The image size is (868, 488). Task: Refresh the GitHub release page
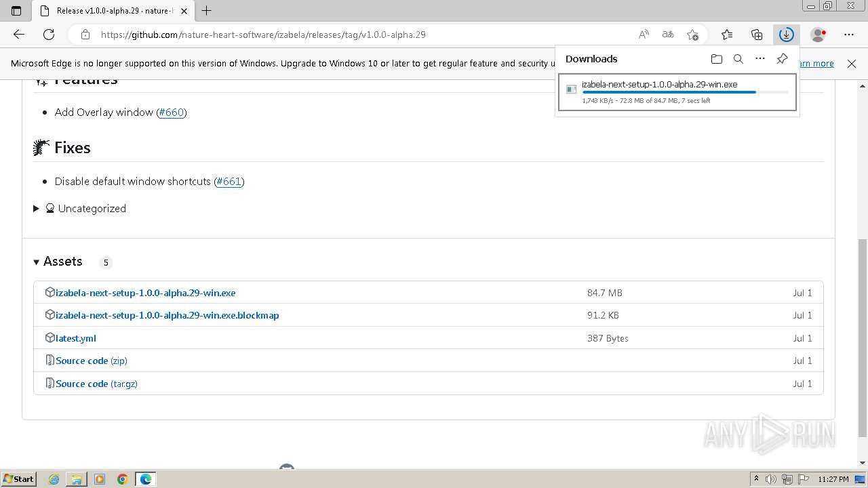[49, 35]
